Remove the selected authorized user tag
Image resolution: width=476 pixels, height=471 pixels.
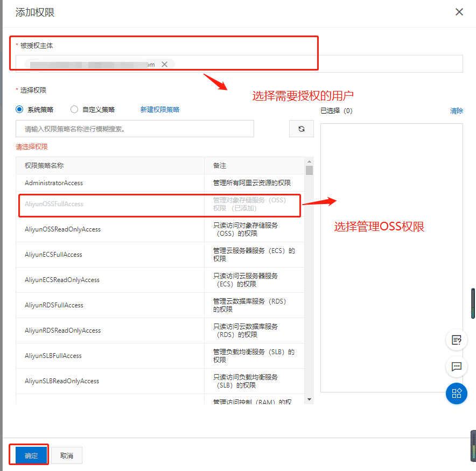point(165,64)
